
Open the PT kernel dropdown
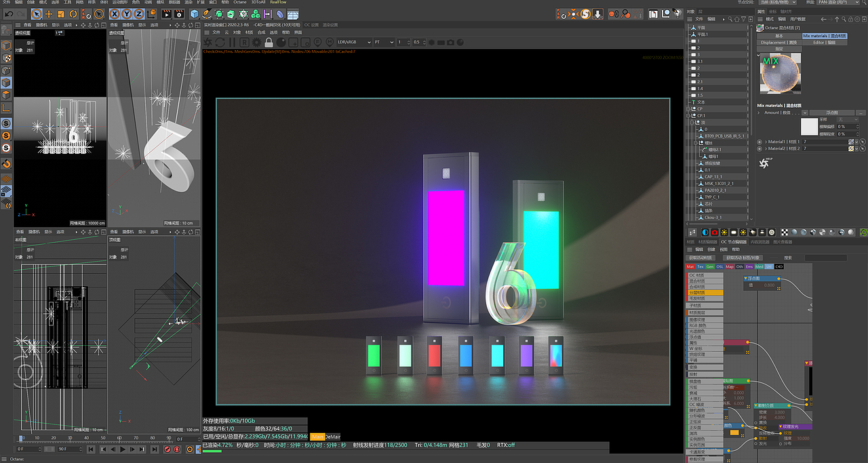(x=384, y=42)
